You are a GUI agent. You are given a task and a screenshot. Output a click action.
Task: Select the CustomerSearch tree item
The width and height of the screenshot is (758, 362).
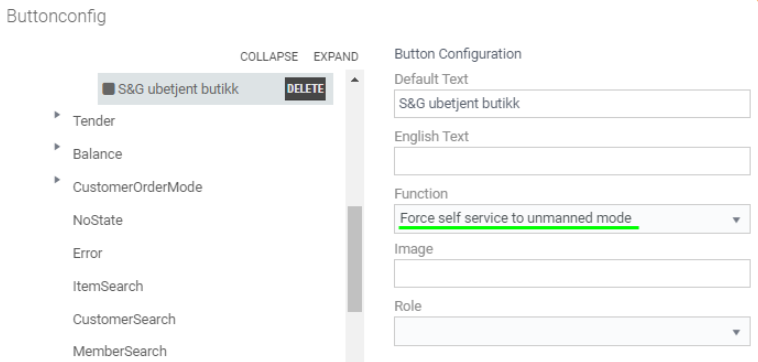coord(124,319)
